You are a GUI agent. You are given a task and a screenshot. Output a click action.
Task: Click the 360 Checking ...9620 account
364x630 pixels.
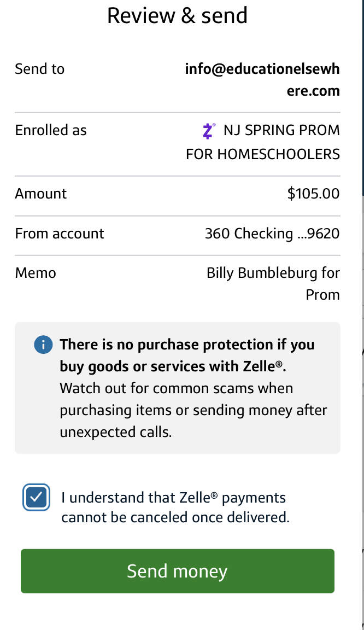click(272, 234)
